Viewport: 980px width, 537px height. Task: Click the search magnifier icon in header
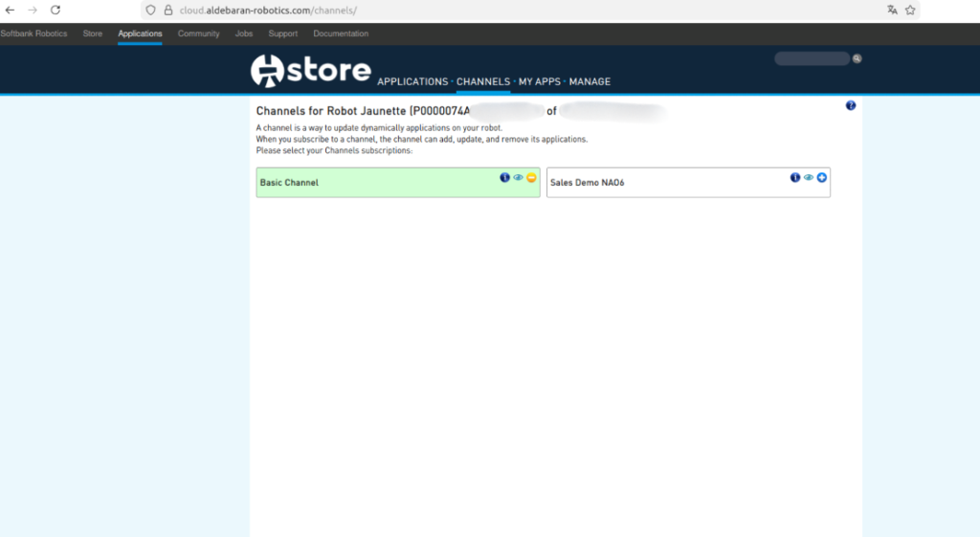coord(857,58)
